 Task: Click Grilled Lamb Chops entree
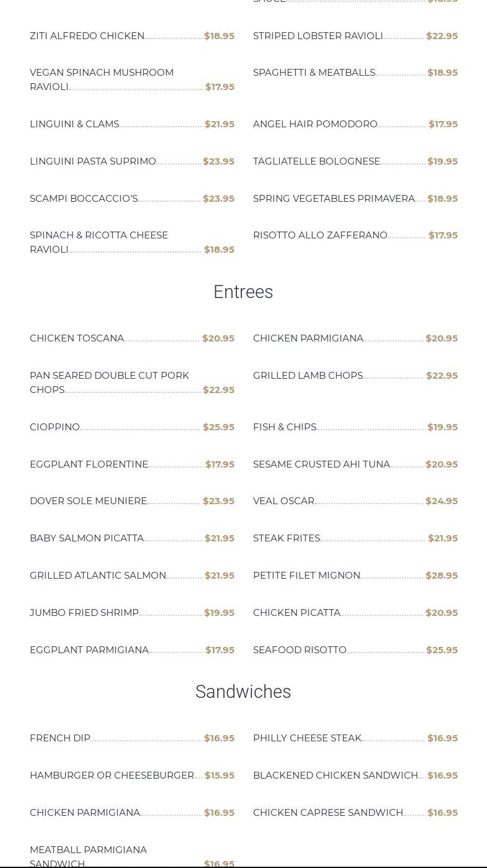coord(308,376)
